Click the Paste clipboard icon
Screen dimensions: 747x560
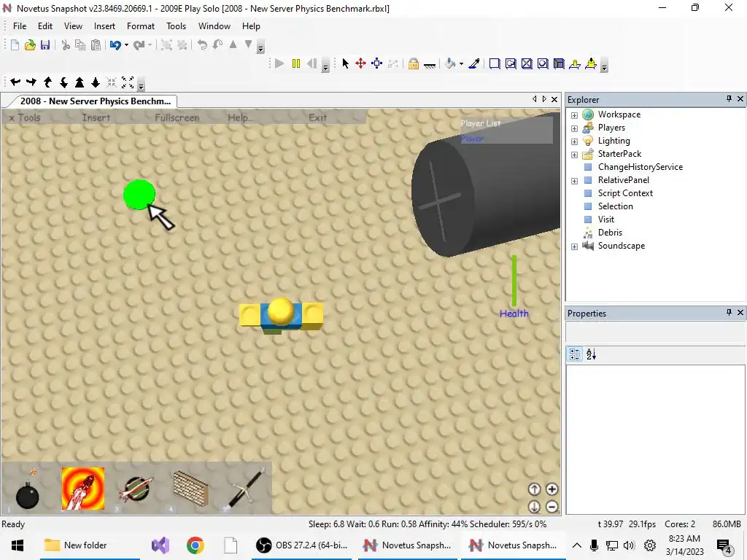(96, 44)
